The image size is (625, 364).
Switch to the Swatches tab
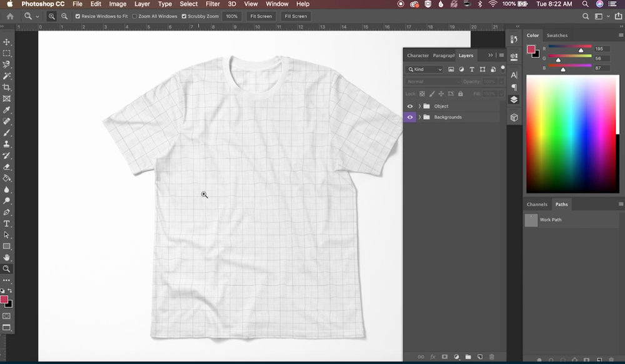click(x=557, y=36)
